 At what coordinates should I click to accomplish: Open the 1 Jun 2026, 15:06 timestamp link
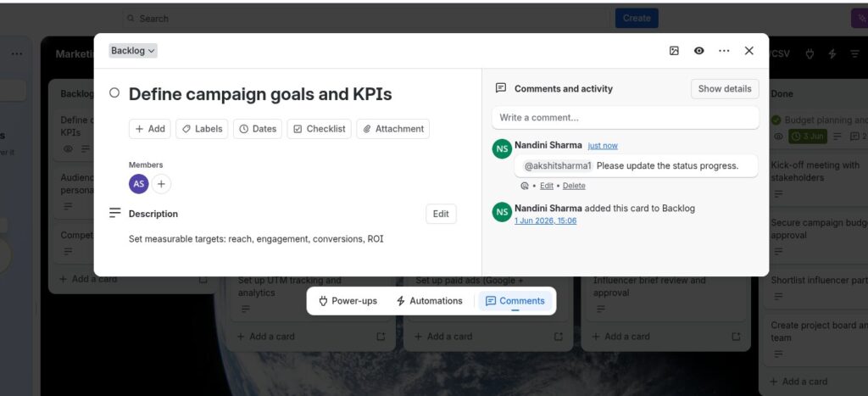[x=545, y=220]
